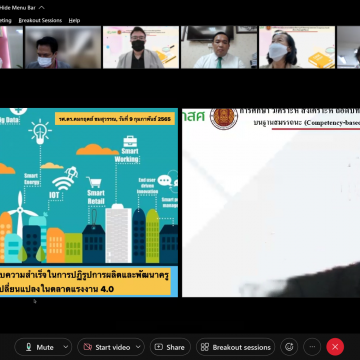Click the microphone icon in the Mute button
360x360 pixels.
tap(29, 347)
